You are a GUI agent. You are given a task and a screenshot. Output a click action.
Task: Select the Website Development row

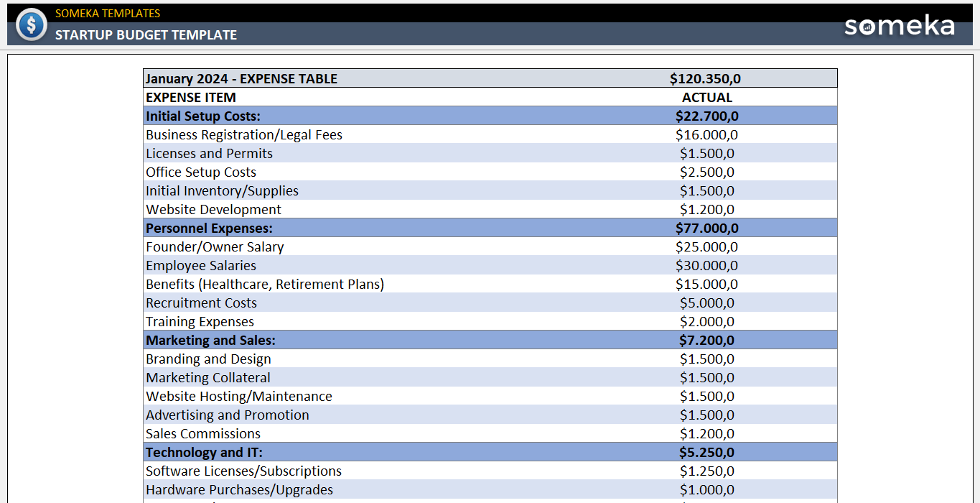(490, 209)
